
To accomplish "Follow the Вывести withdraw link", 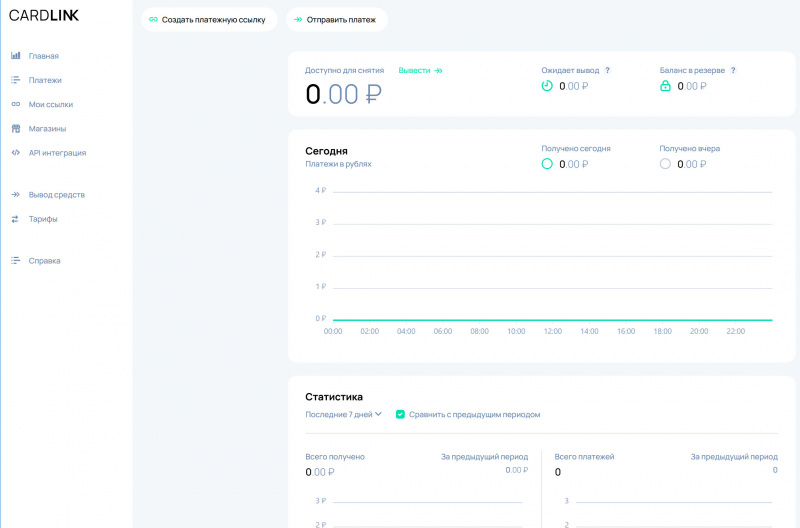I will 420,71.
